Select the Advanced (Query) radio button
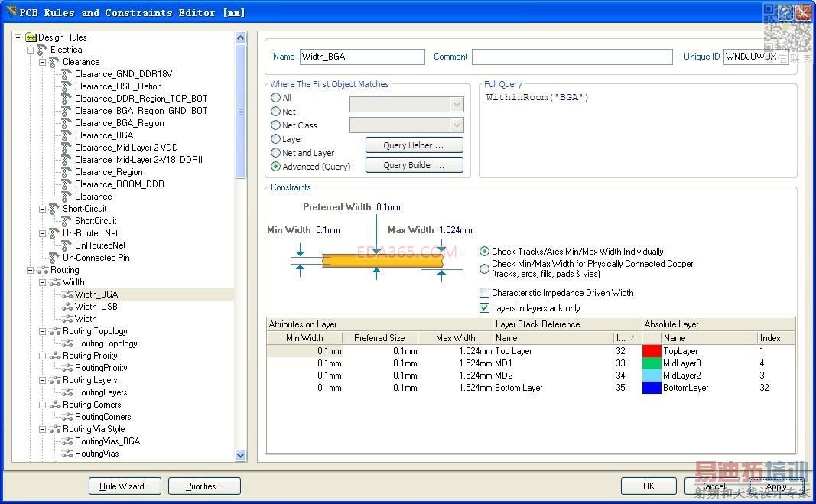The image size is (816, 504). [276, 167]
